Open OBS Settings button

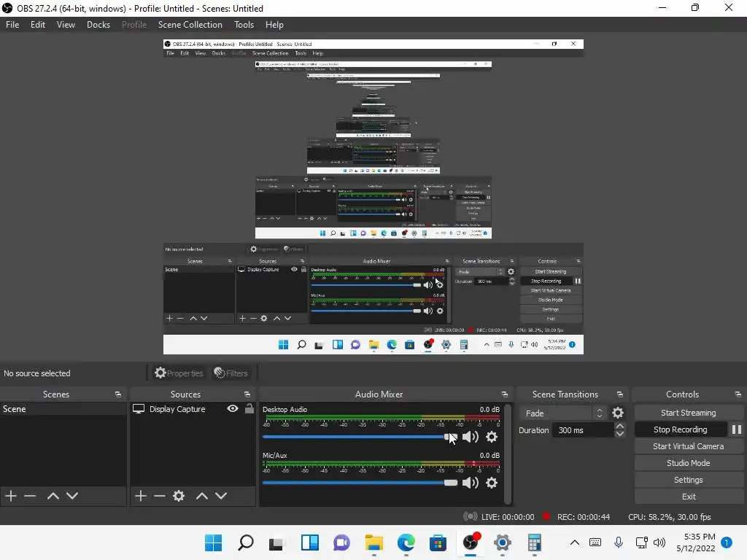(689, 480)
